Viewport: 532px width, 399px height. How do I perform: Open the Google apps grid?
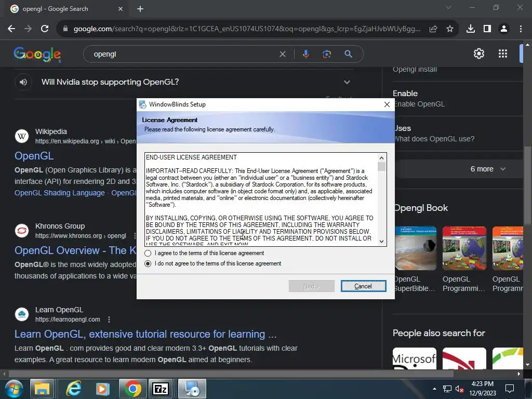pyautogui.click(x=502, y=54)
